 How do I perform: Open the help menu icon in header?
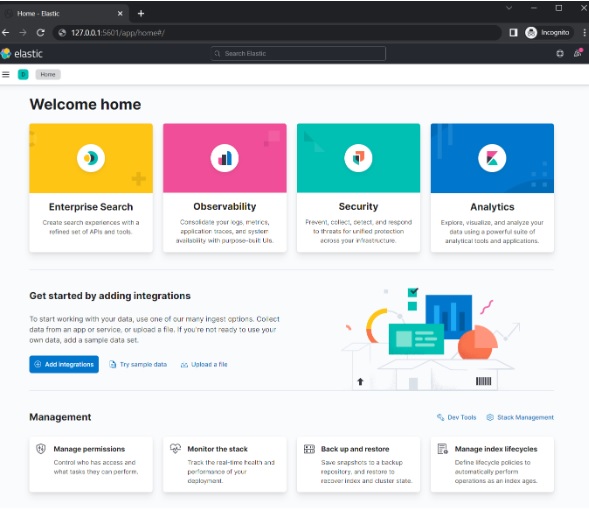pos(560,54)
